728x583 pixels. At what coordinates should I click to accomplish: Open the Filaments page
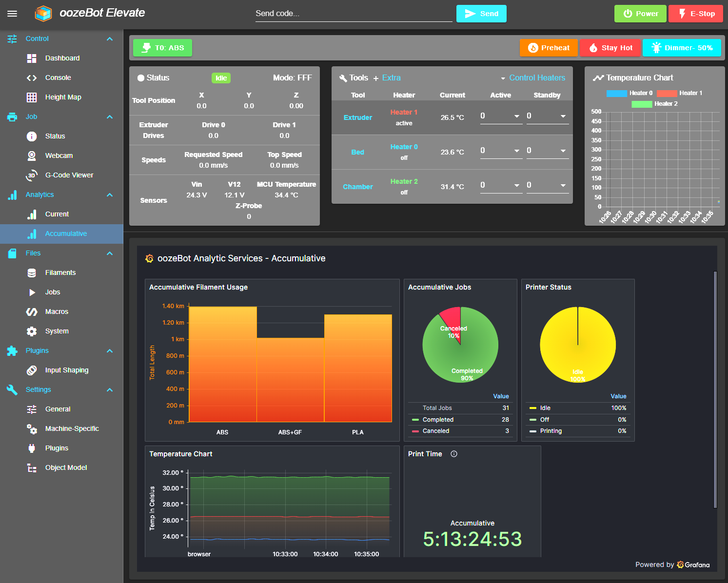coord(61,273)
